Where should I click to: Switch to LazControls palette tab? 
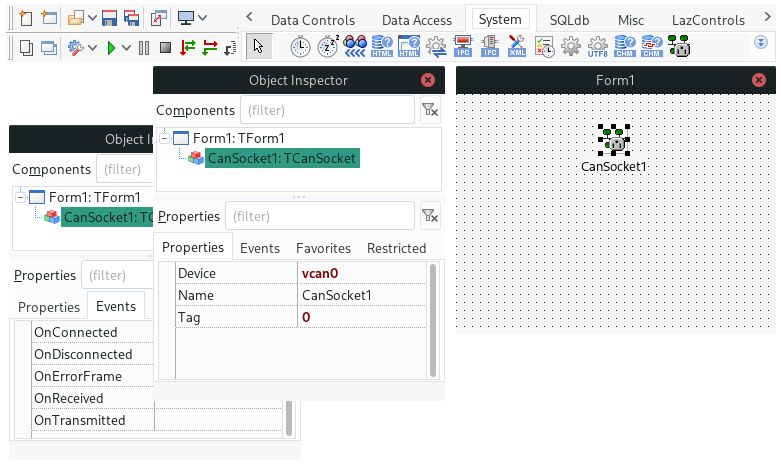point(708,20)
